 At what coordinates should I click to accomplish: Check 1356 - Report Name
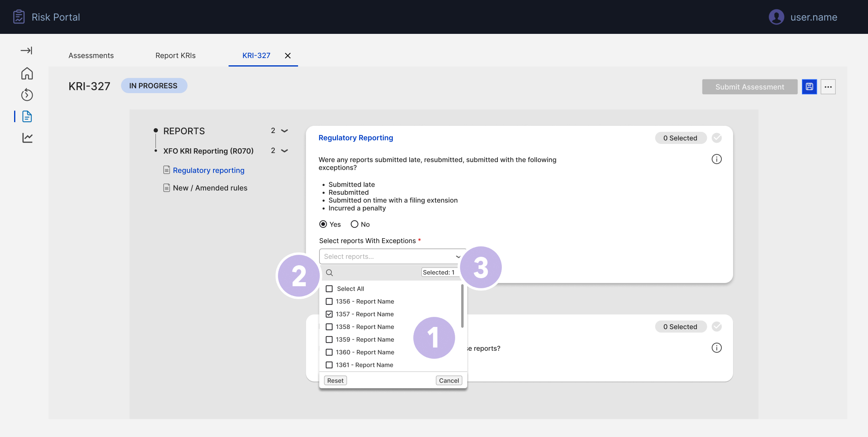pyautogui.click(x=329, y=302)
